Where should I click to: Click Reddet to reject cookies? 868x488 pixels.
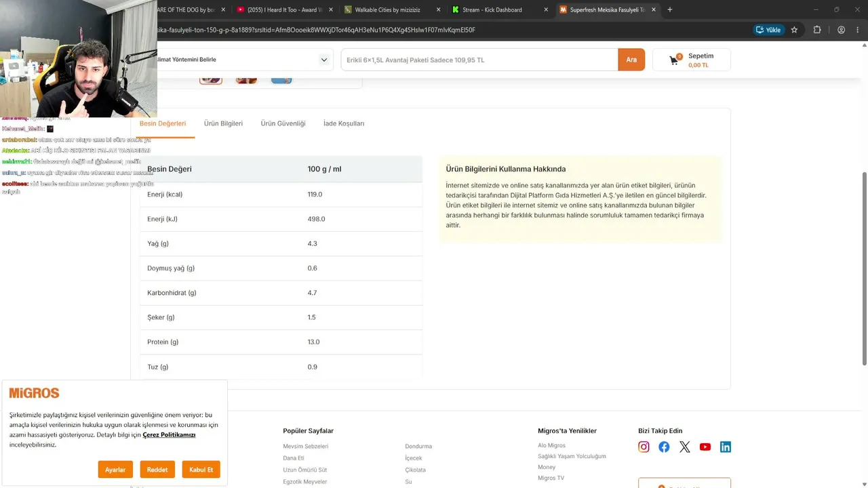tap(157, 470)
